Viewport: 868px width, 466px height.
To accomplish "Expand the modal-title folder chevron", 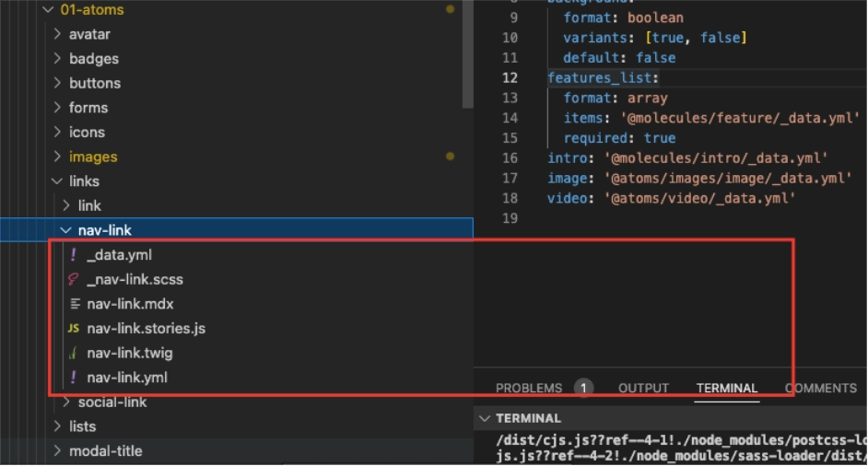I will point(57,450).
